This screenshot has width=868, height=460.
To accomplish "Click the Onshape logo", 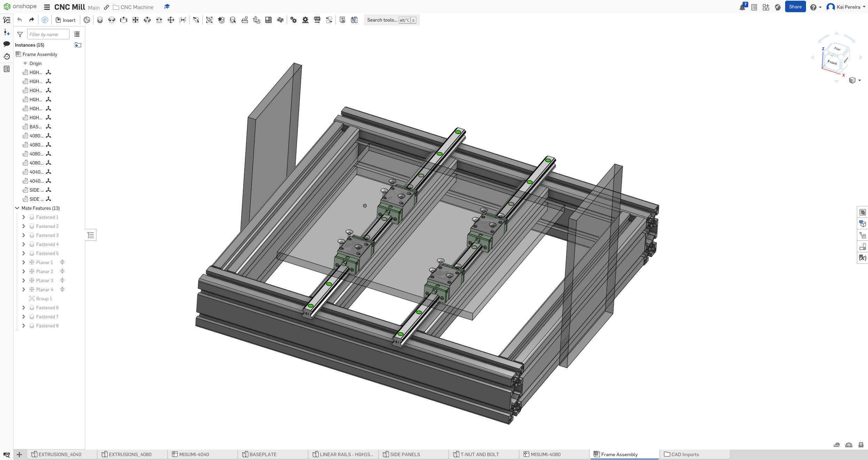I will point(20,7).
